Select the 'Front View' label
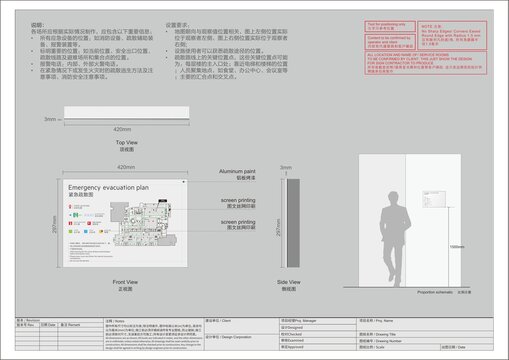 (125, 282)
